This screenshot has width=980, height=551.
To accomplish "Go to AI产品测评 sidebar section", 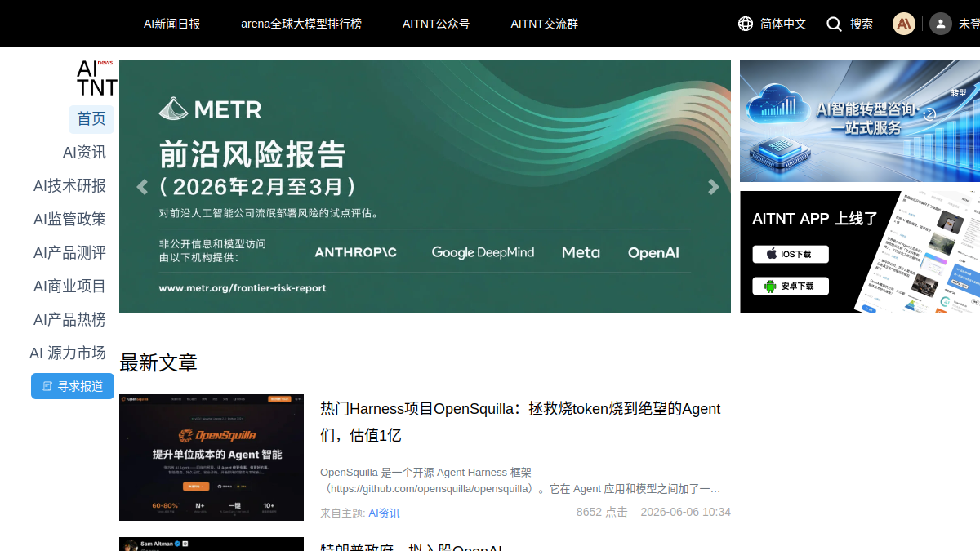I will 69,253.
